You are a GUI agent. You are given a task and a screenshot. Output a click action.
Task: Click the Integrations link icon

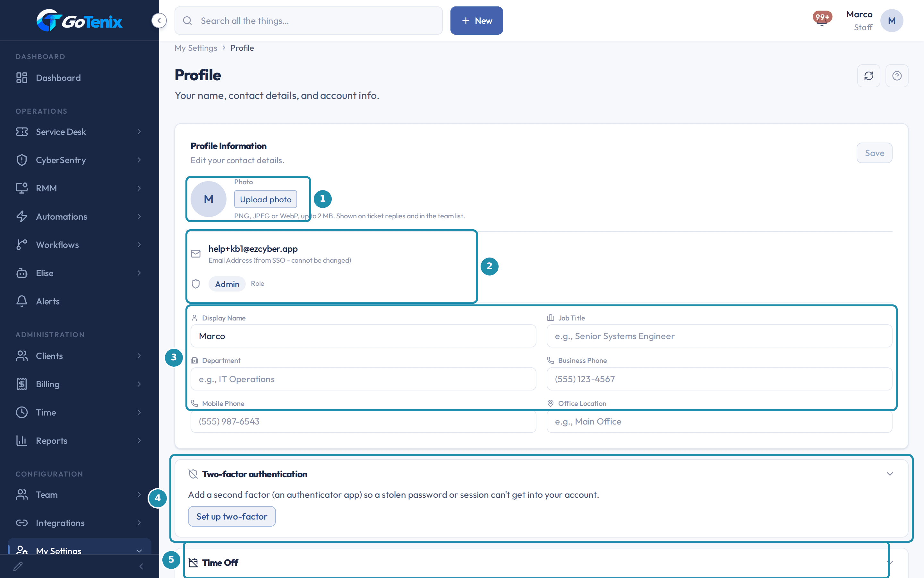22,523
